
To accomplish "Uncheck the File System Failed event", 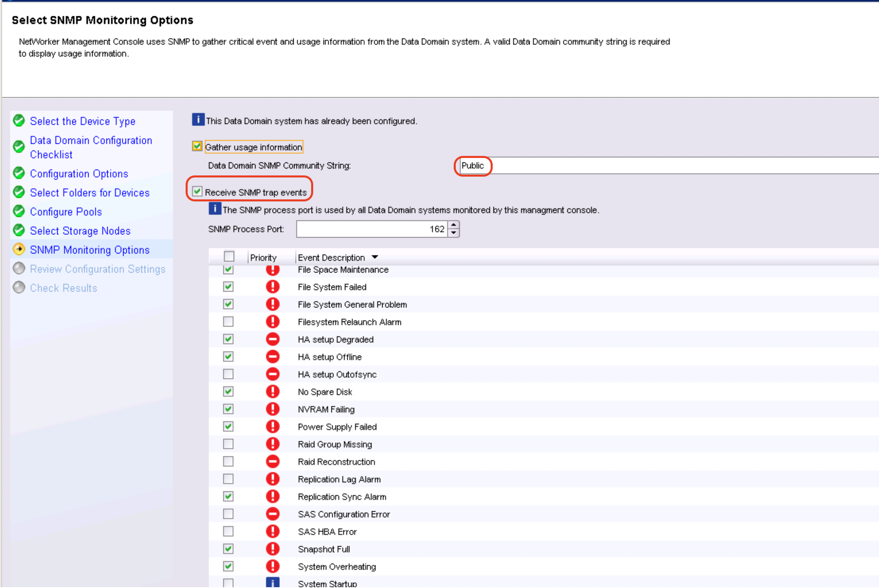I will pos(228,287).
